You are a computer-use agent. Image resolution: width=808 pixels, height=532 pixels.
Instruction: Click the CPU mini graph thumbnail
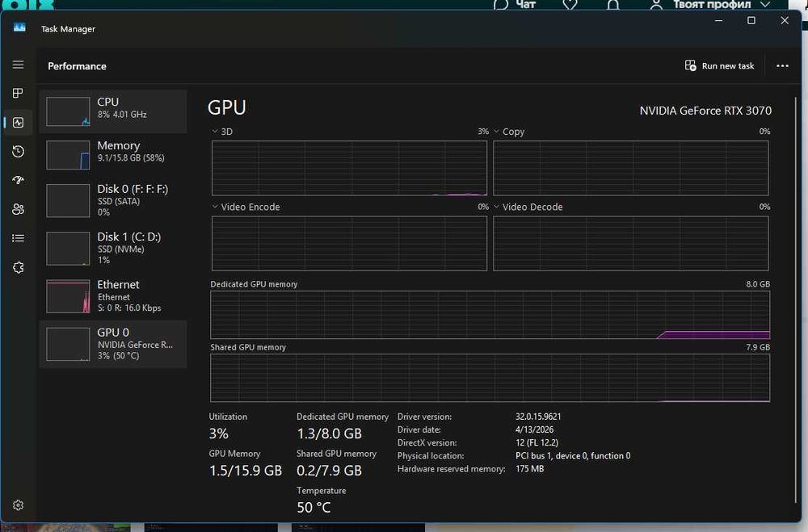[x=68, y=111]
